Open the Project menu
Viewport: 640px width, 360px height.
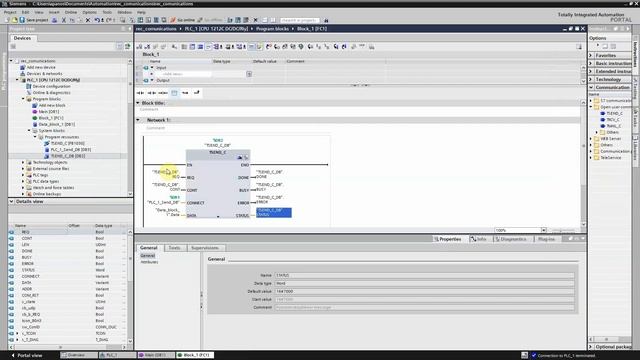[x=10, y=12]
